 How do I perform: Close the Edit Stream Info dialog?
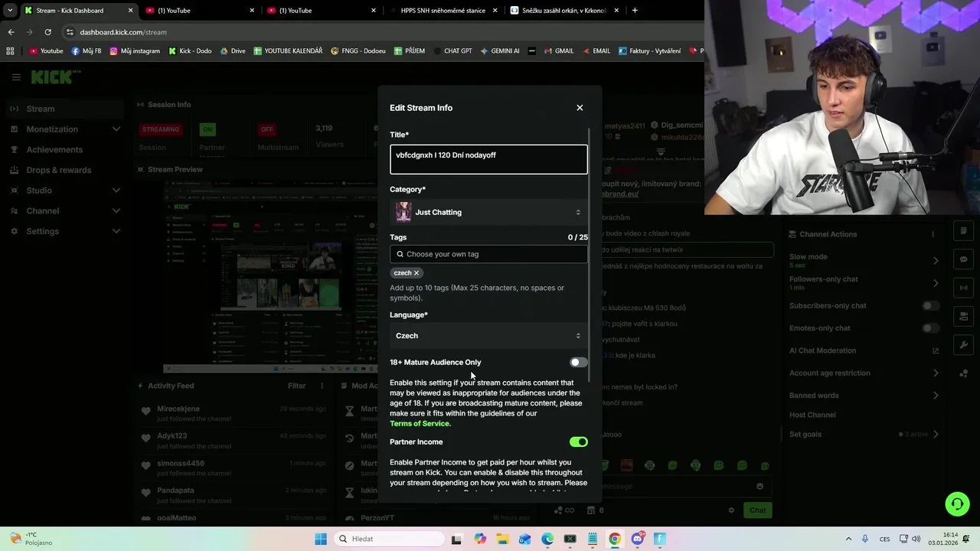pyautogui.click(x=580, y=108)
